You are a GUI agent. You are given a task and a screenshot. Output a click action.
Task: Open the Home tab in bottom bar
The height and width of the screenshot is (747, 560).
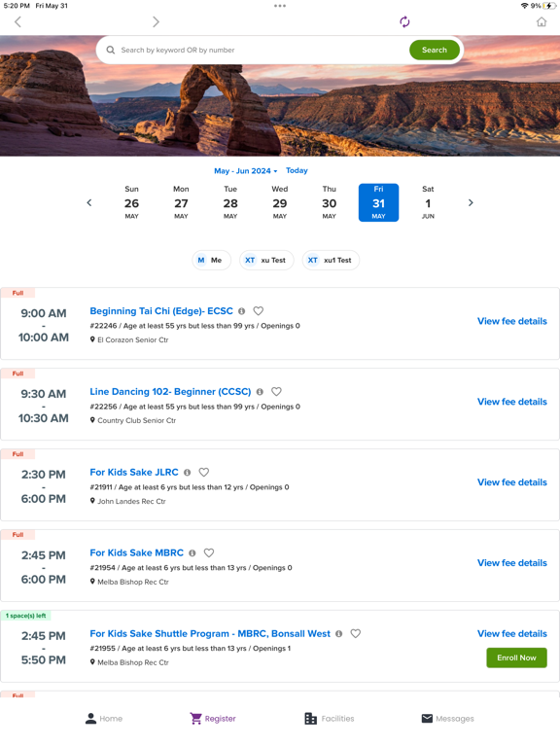(x=104, y=719)
